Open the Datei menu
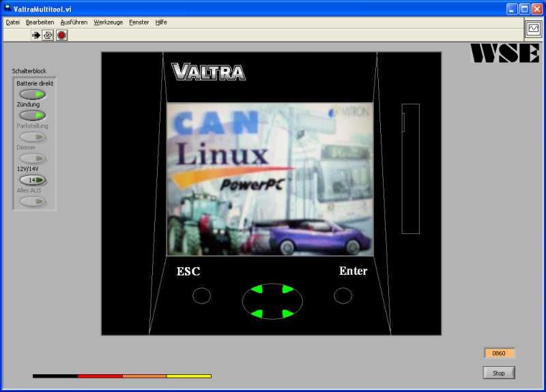 [13, 22]
